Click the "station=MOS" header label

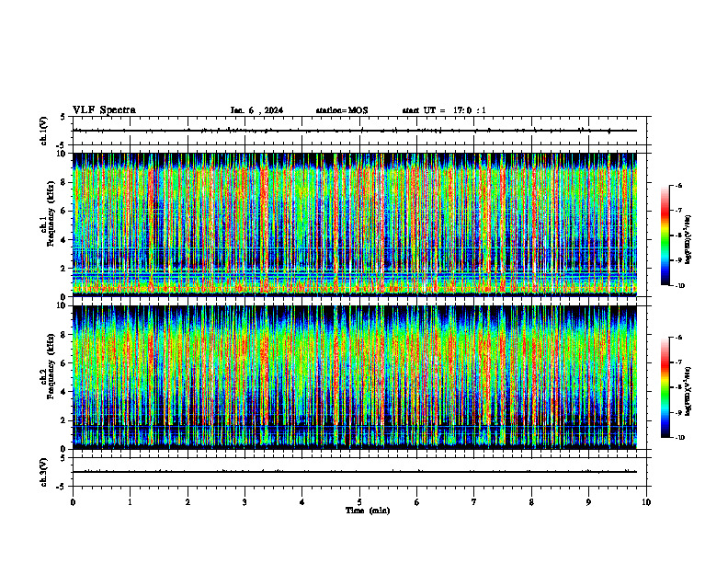[342, 110]
